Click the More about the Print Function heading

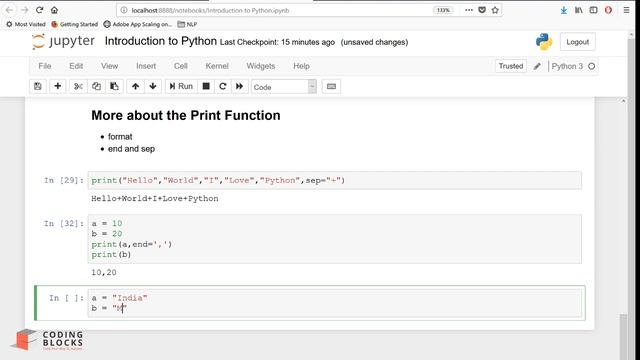(x=186, y=116)
